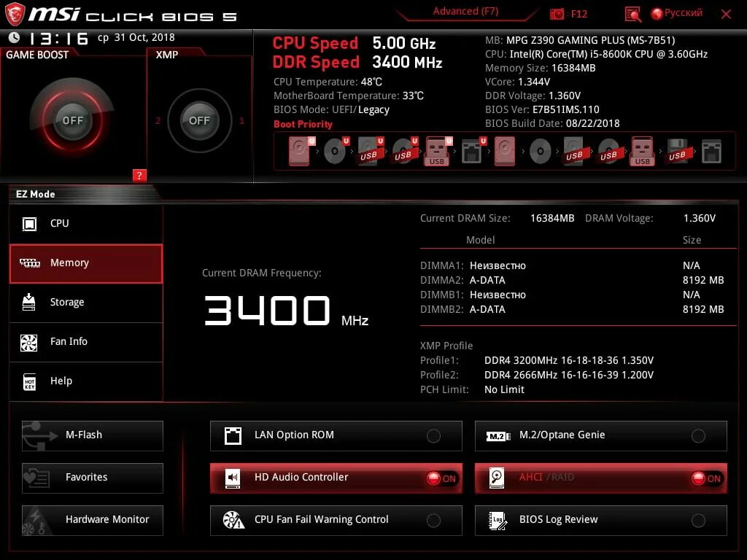Click the system time 13:16
The width and height of the screenshot is (747, 560).
pyautogui.click(x=58, y=38)
